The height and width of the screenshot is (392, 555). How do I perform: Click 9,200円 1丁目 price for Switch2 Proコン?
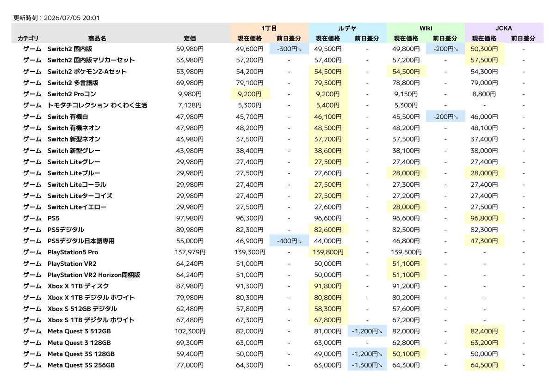tap(250, 94)
